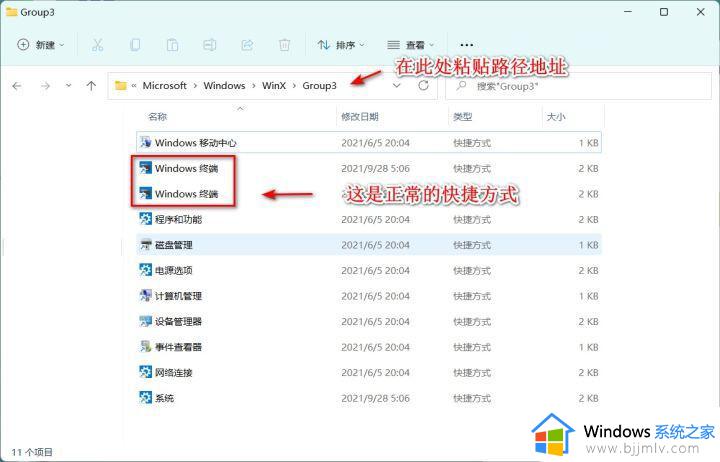This screenshot has height=462, width=720.
Task: Click the Cut scissors icon
Action: tap(97, 45)
